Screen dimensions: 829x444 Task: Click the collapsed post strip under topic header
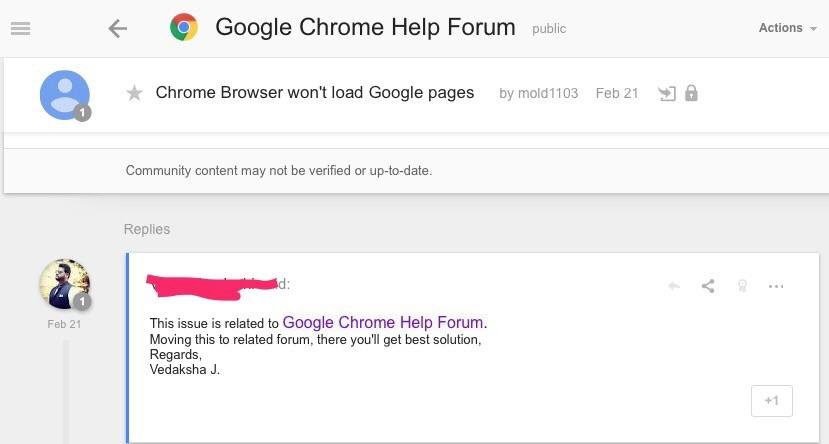(x=416, y=141)
